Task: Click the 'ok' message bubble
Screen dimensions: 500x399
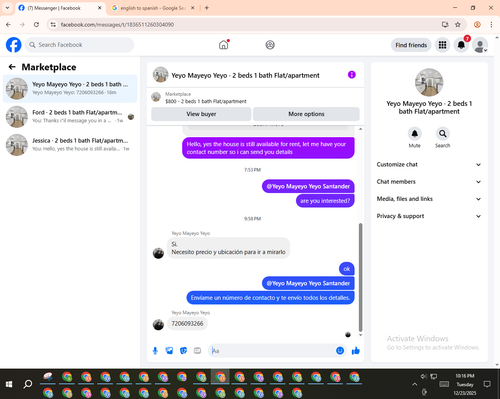Action: [x=347, y=269]
